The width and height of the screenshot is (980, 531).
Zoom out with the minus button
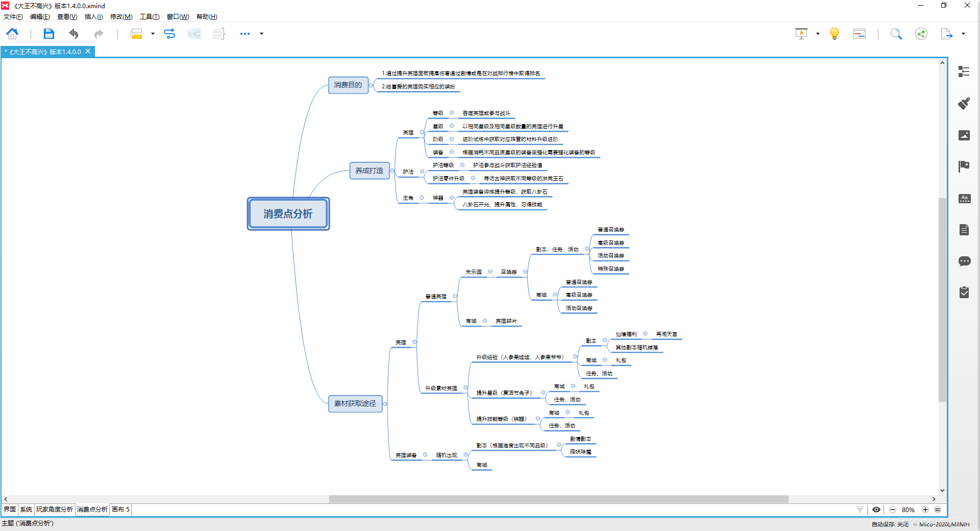893,510
